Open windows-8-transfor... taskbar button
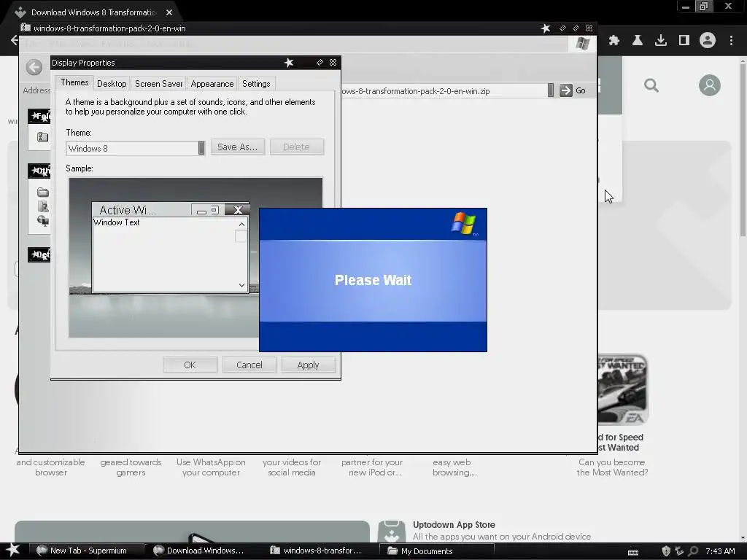 (x=320, y=551)
